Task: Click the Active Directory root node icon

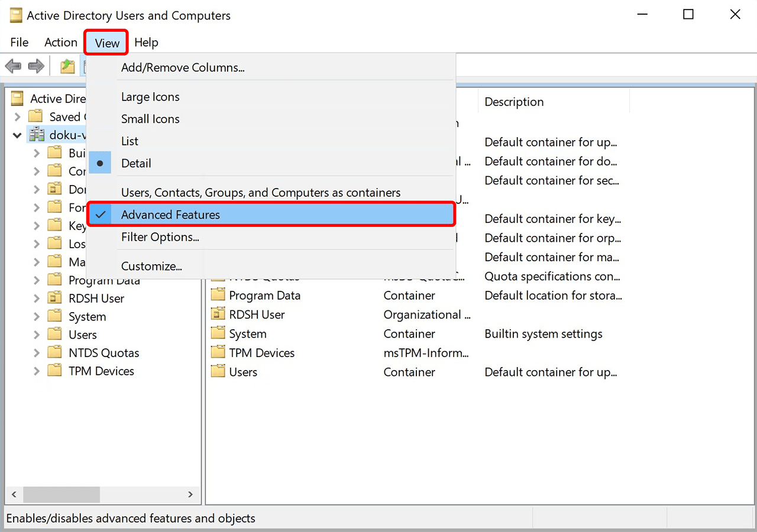Action: click(x=17, y=98)
